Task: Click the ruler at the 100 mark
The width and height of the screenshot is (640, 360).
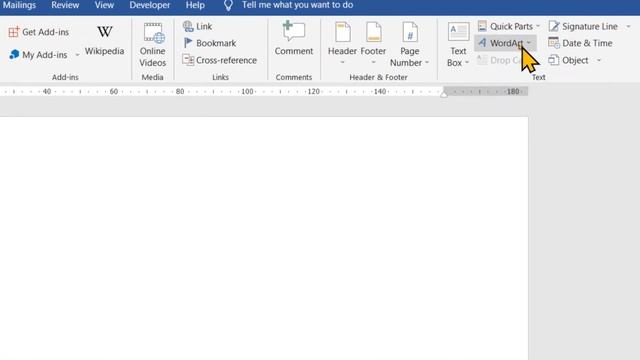Action: [247, 91]
